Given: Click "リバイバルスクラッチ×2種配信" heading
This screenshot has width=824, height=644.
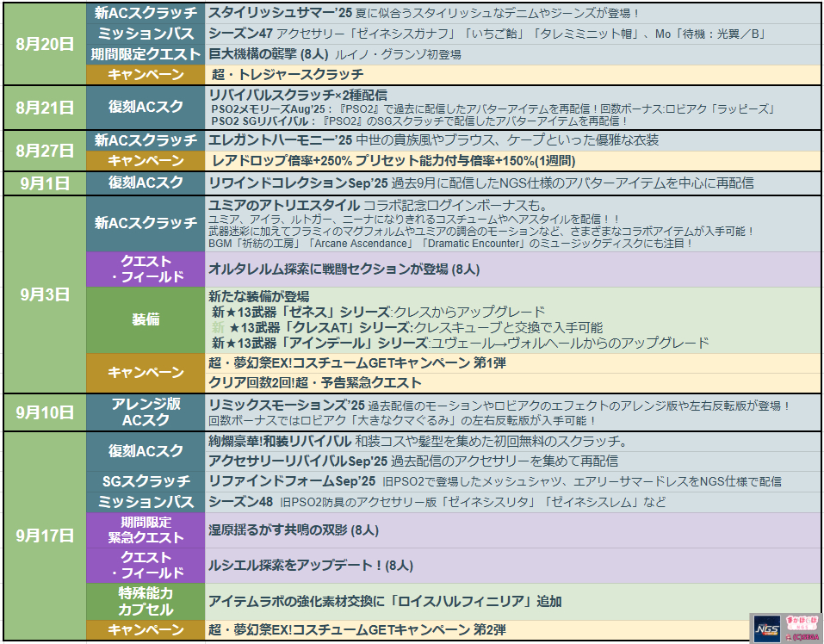Looking at the screenshot, I should pos(298,95).
